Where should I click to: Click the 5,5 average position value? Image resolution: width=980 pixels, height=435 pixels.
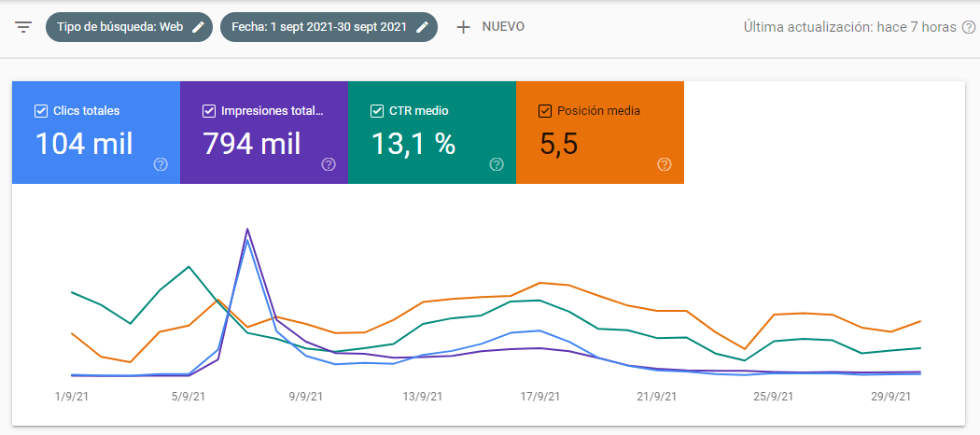[x=559, y=144]
